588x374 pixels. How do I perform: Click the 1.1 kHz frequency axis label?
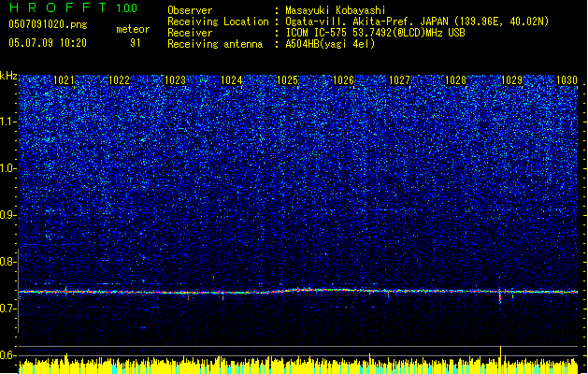point(8,122)
